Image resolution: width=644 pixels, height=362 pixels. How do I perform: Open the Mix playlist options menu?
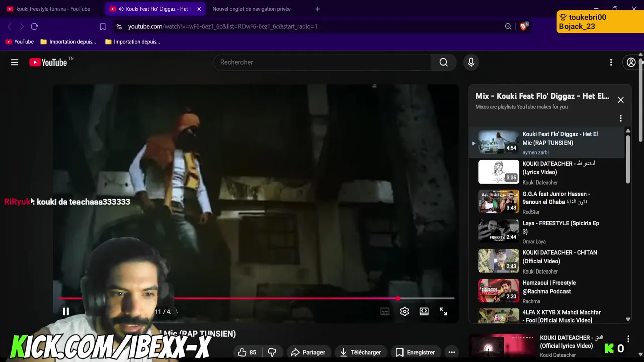pos(621,118)
